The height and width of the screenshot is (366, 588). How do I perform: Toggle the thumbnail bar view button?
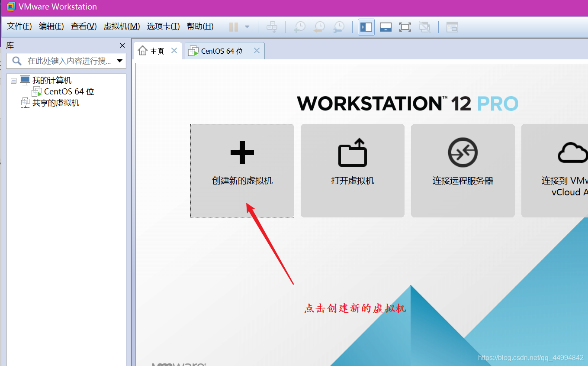[x=386, y=27]
